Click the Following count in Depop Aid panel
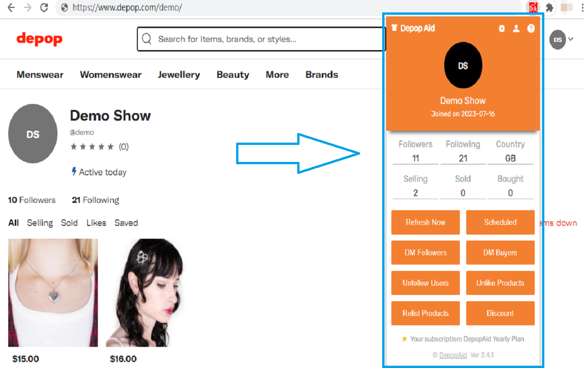588x368 pixels. (x=463, y=158)
